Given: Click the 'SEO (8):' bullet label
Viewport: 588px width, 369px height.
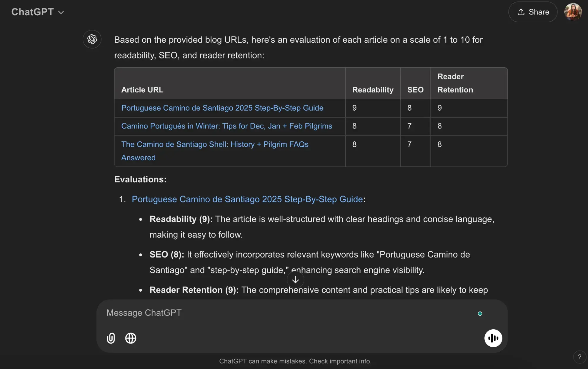Looking at the screenshot, I should tap(167, 254).
